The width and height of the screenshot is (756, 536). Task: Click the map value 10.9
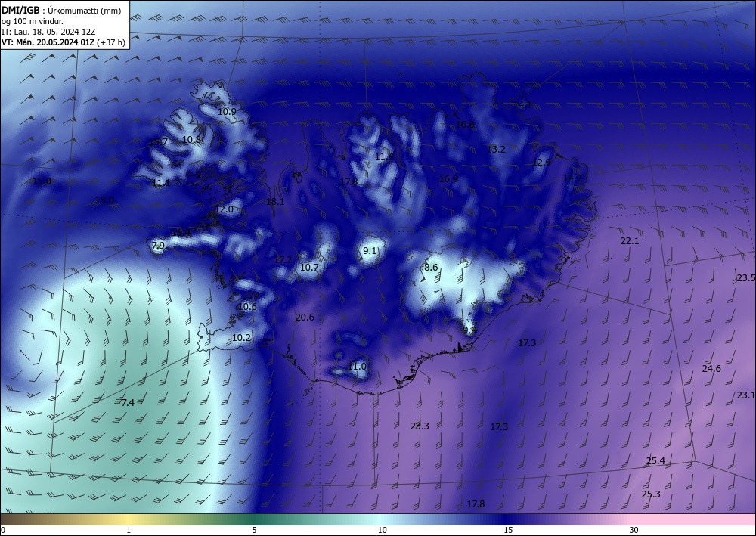point(227,111)
